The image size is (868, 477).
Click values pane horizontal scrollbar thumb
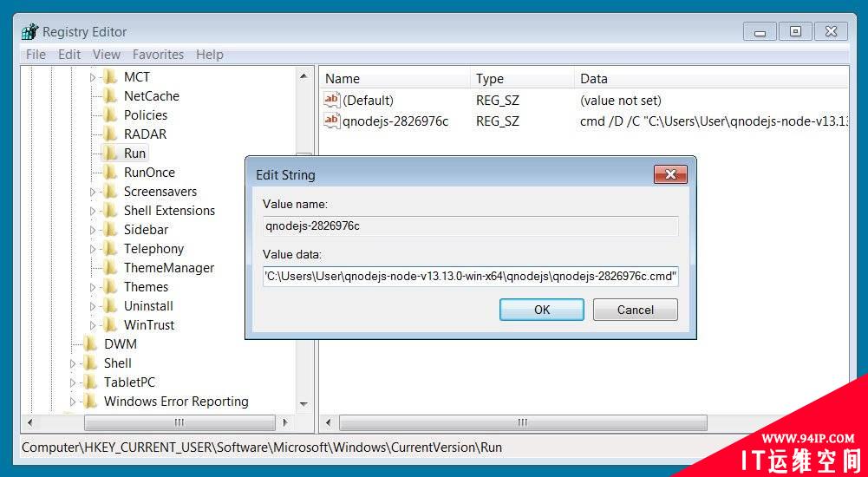tap(523, 422)
